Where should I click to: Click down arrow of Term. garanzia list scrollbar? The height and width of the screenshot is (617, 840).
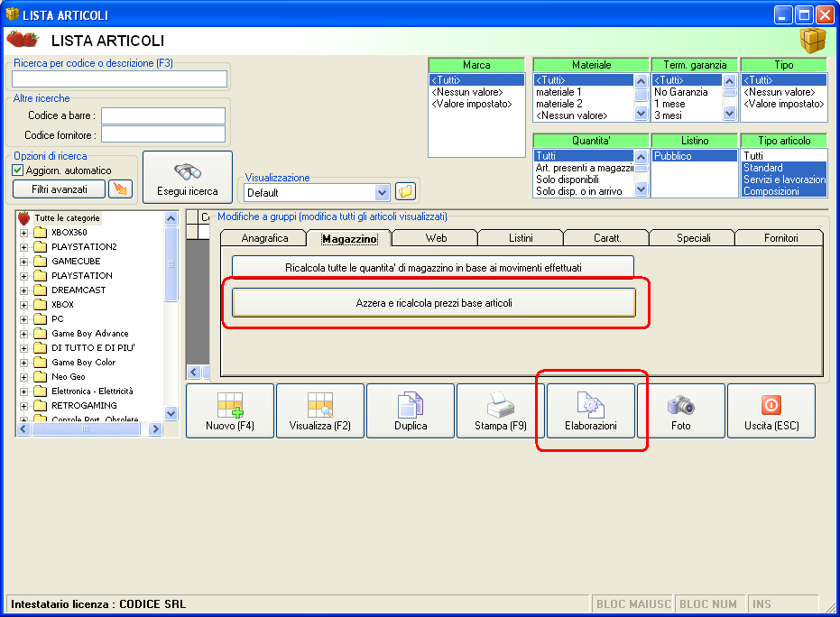tap(729, 113)
